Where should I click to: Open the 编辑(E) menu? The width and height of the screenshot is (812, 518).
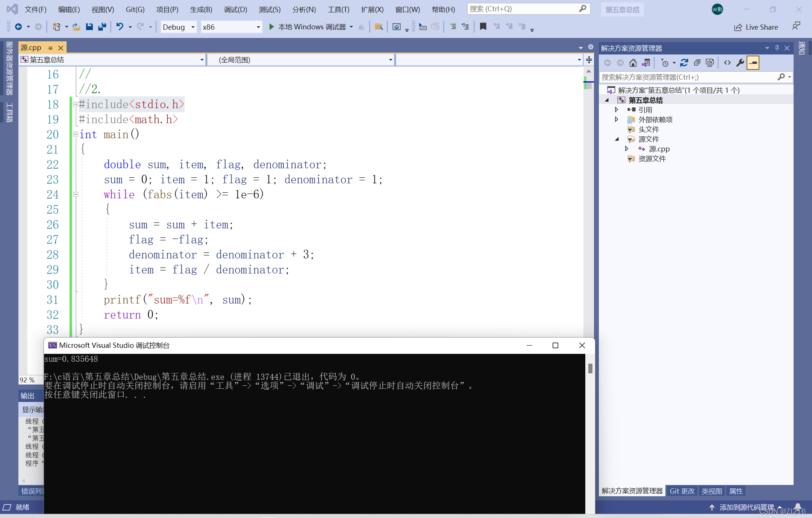click(x=69, y=9)
